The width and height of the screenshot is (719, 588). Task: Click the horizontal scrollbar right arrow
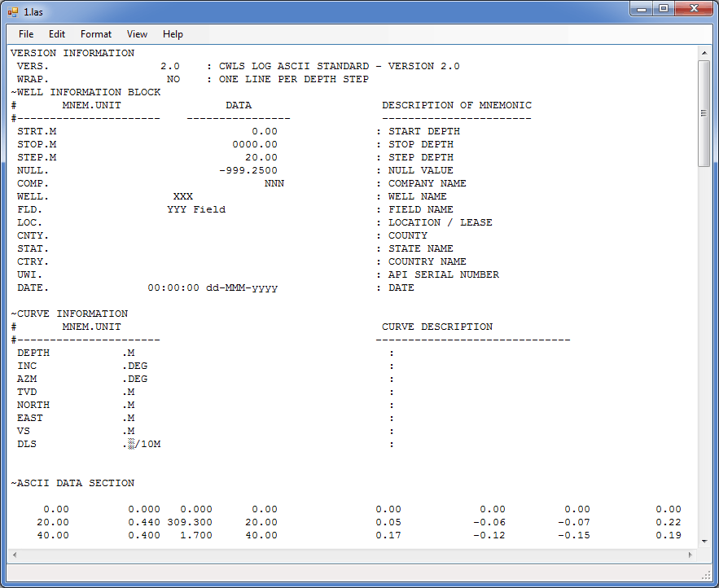click(691, 555)
